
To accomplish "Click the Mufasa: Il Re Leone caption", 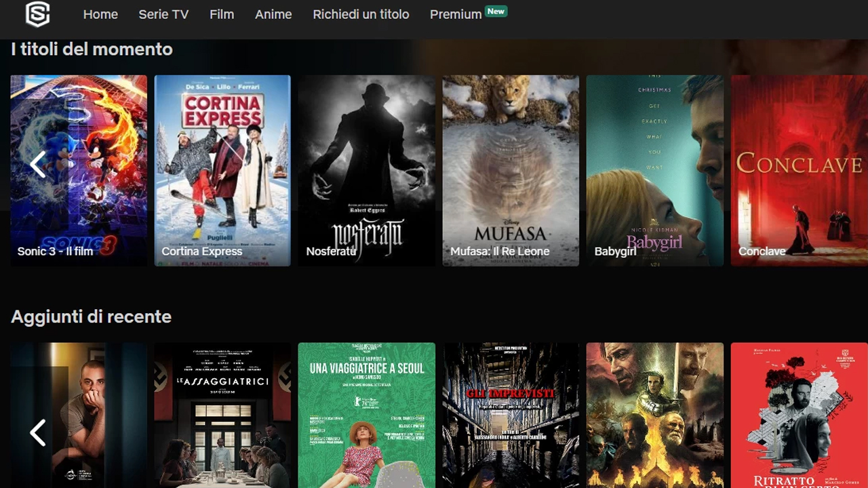I will coord(500,251).
